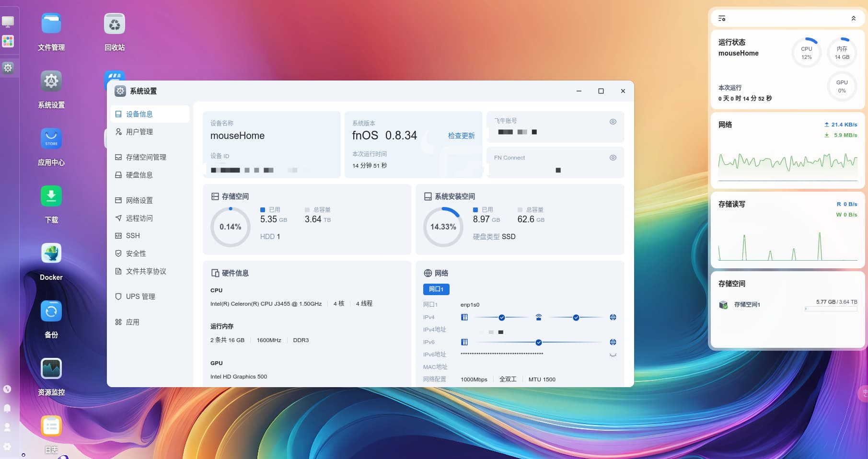Reveal the hidden IPv6 address
868x459 pixels.
click(613, 355)
